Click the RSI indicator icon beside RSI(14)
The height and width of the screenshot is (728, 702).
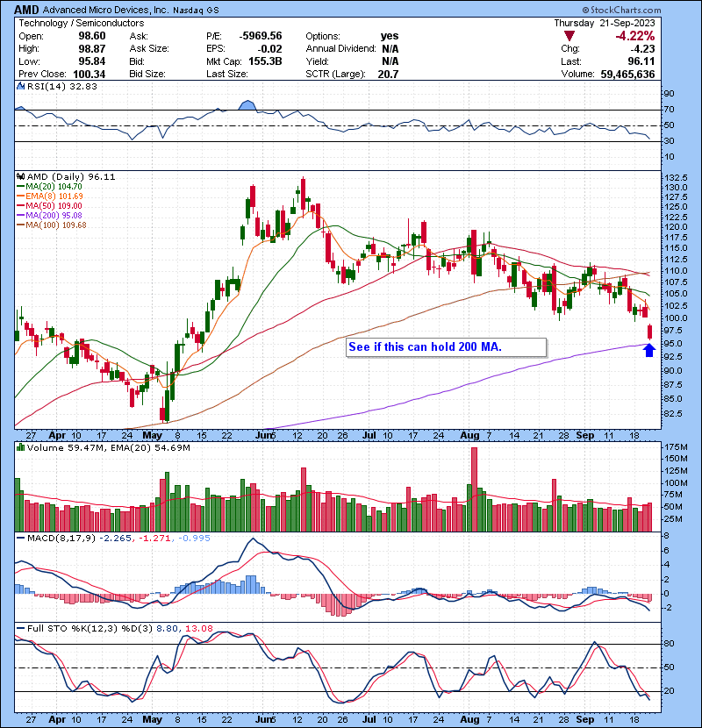[x=20, y=86]
